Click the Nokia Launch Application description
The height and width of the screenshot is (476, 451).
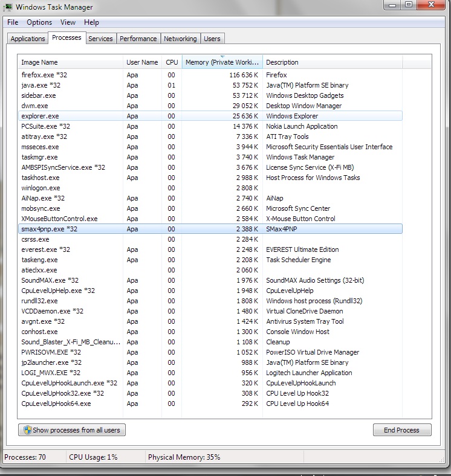(x=302, y=126)
